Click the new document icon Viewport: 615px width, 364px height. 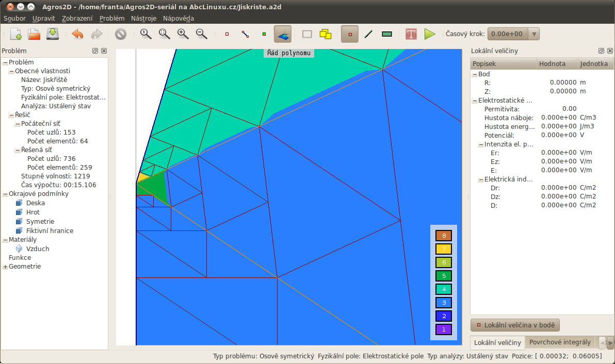tap(15, 34)
